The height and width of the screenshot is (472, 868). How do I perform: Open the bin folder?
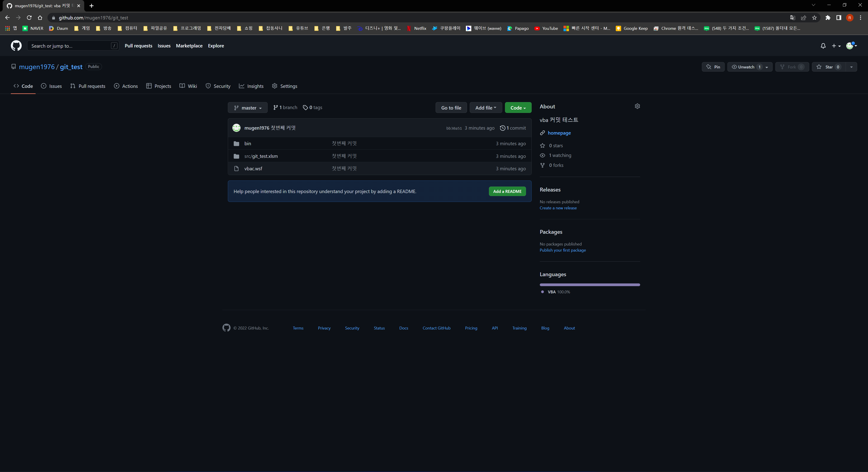coord(247,143)
